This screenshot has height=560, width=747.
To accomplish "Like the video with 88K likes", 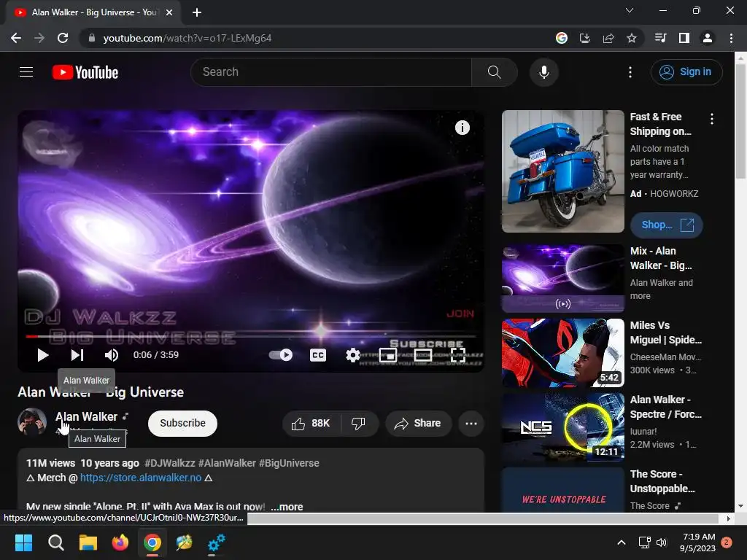I will point(311,423).
